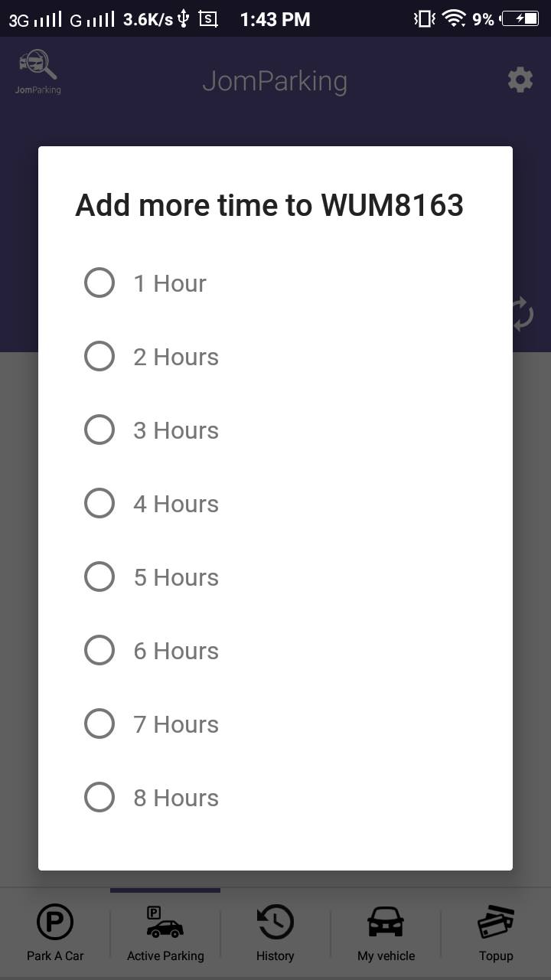Viewport: 551px width, 980px height.
Task: Tap the dialog title WUM8163
Action: tap(392, 205)
